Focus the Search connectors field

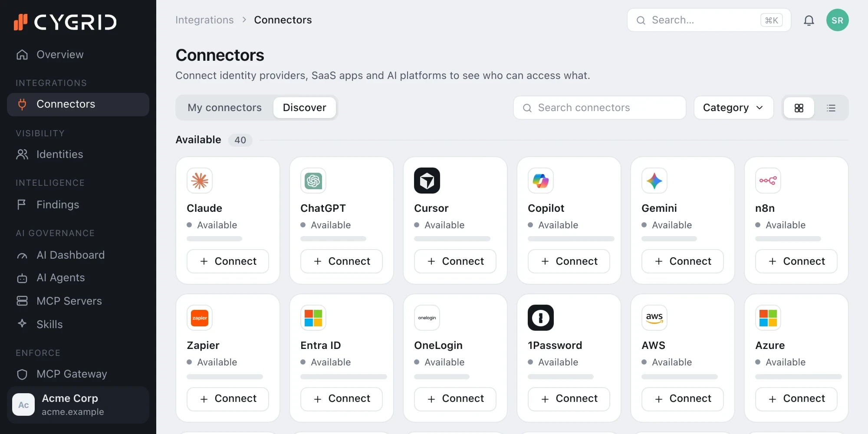(600, 108)
